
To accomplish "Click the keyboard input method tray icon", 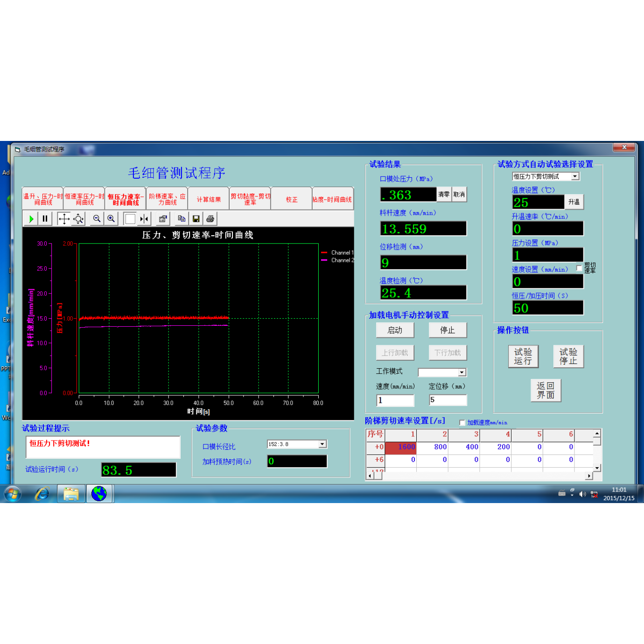I will [562, 494].
